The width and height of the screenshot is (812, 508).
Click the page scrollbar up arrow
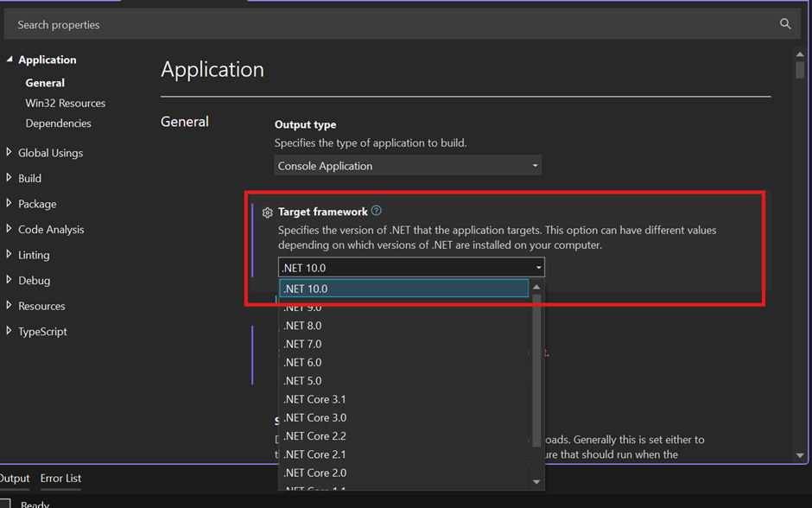click(800, 55)
